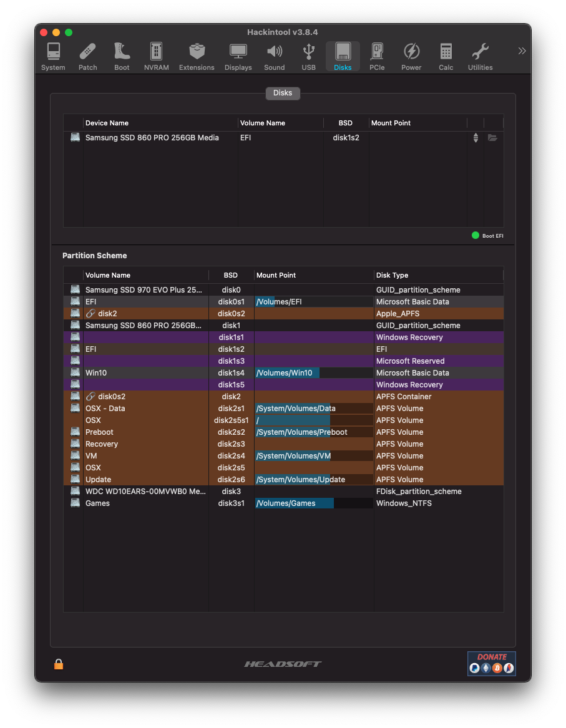The image size is (566, 728).
Task: Open the Utilities toolbar section
Action: [x=480, y=57]
